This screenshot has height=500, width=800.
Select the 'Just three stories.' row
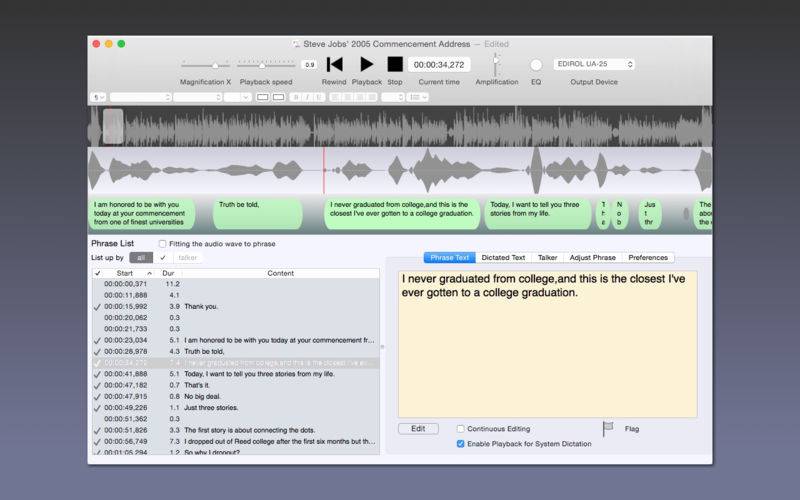coord(236,408)
